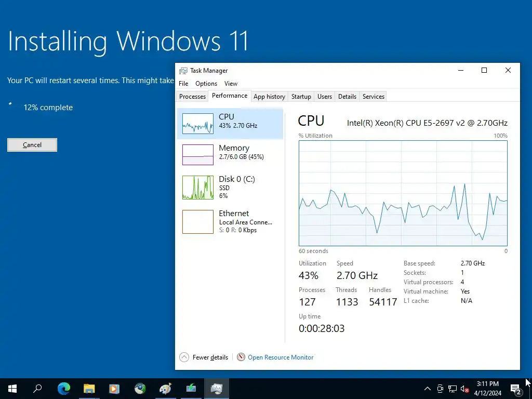
Task: Click the Handles count 54117
Action: coord(383,302)
